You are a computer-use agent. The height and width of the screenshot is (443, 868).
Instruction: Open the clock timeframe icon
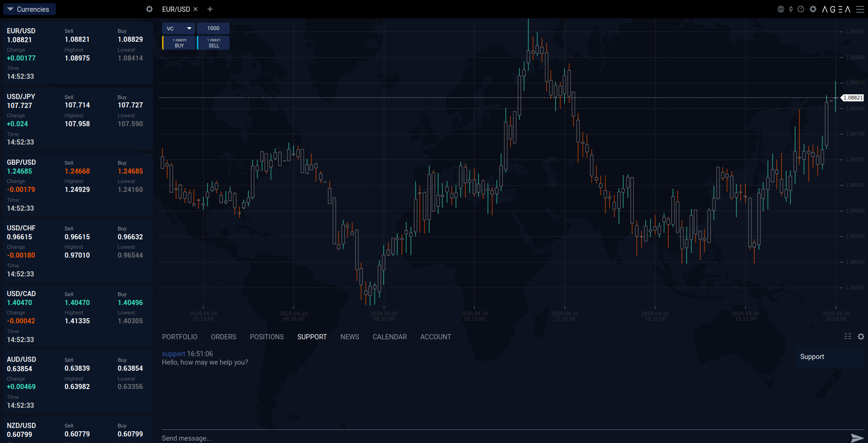[x=801, y=9]
